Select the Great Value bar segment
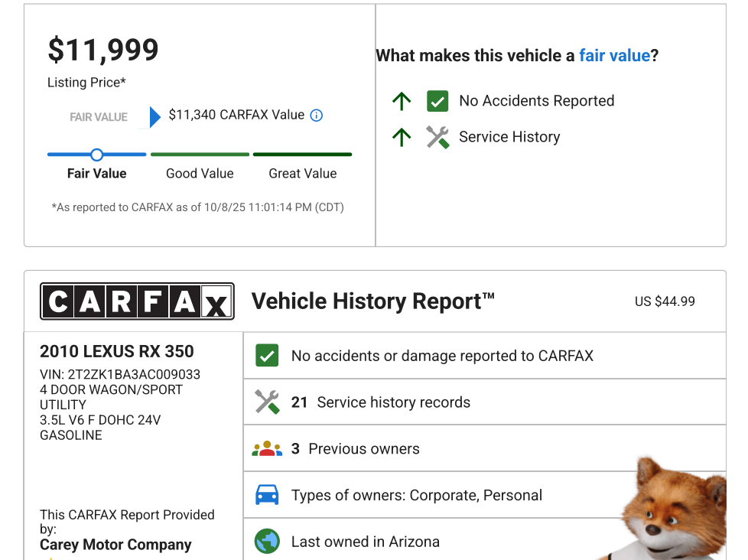The image size is (748, 560). pyautogui.click(x=302, y=155)
